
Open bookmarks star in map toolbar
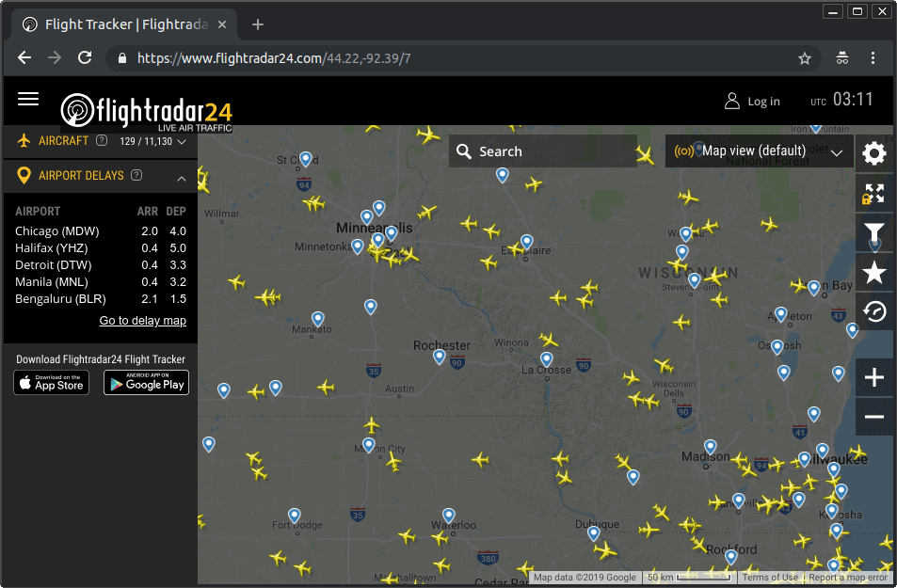click(874, 273)
